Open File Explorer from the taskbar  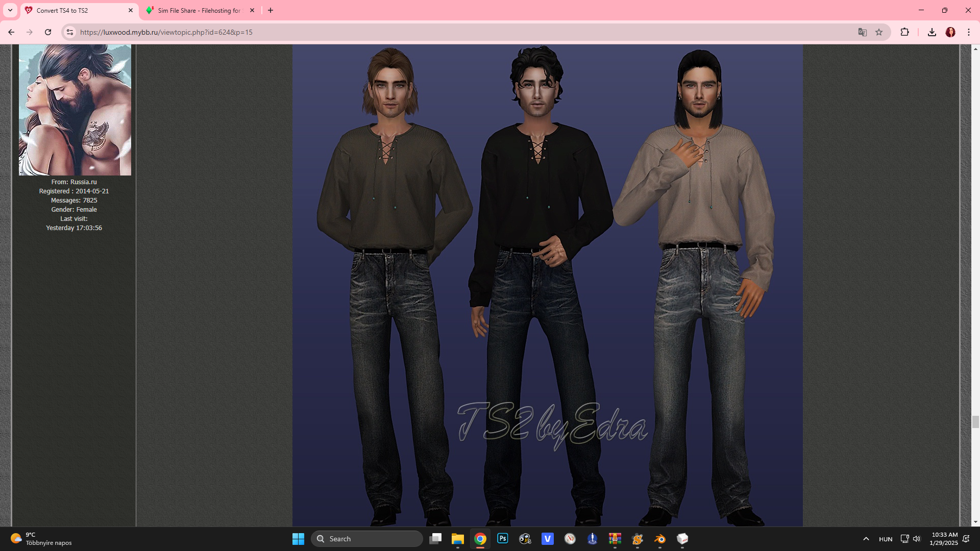[457, 539]
